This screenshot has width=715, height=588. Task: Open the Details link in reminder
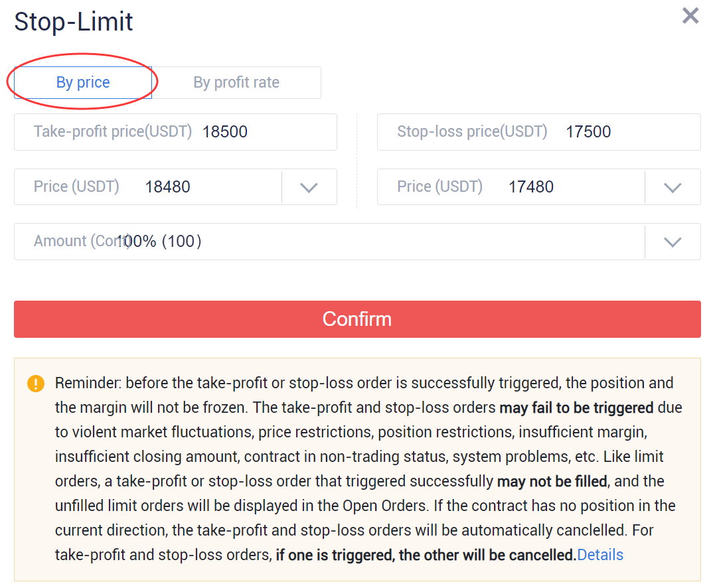pos(600,555)
